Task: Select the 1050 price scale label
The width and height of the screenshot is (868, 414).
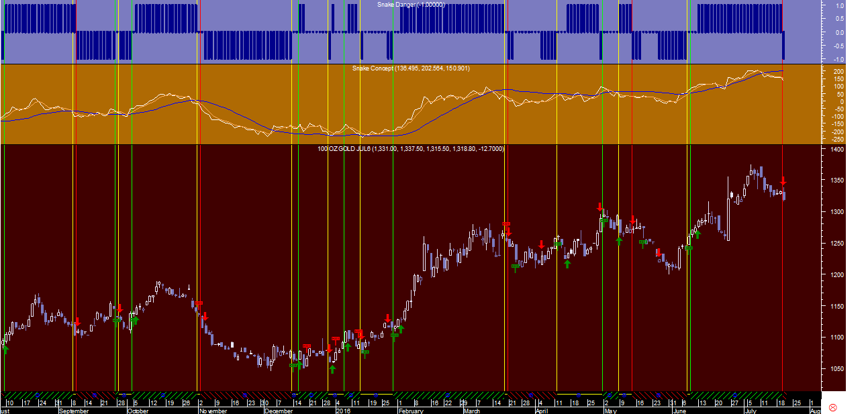Action: pyautogui.click(x=836, y=369)
